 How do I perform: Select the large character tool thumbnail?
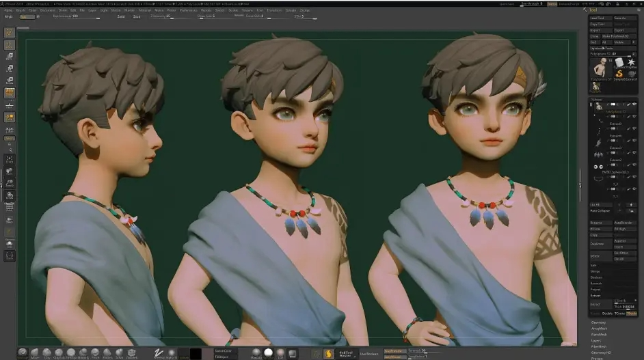pyautogui.click(x=602, y=69)
